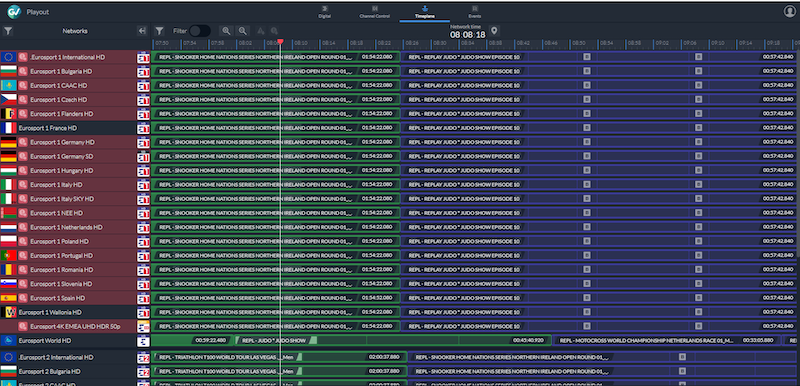
Task: Open the Networks panel filter funnel
Action: (x=8, y=31)
